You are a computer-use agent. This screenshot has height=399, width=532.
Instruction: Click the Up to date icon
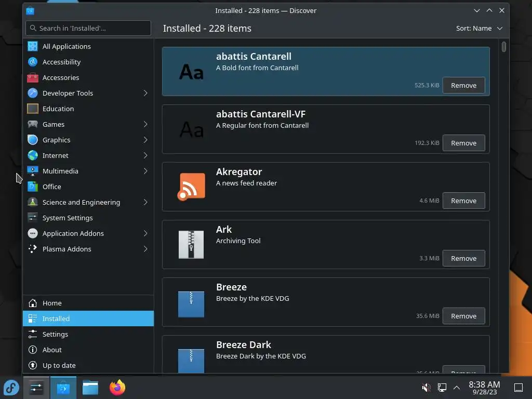click(x=33, y=365)
